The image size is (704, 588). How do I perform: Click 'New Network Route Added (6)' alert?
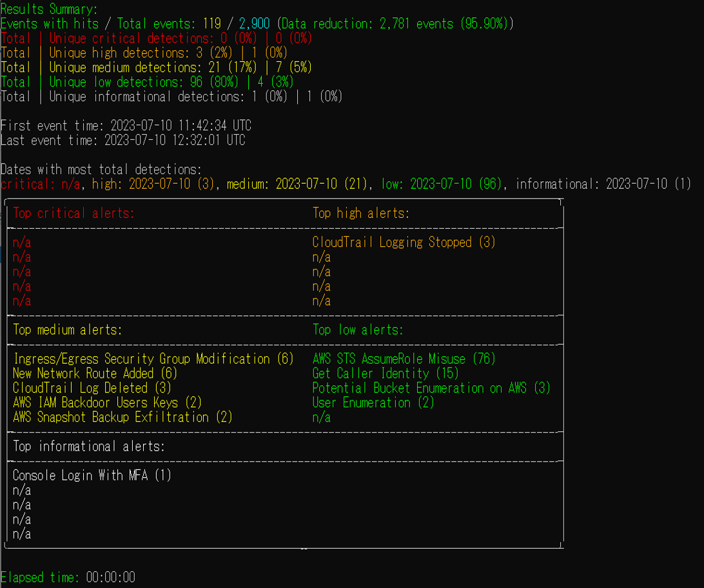coord(95,373)
